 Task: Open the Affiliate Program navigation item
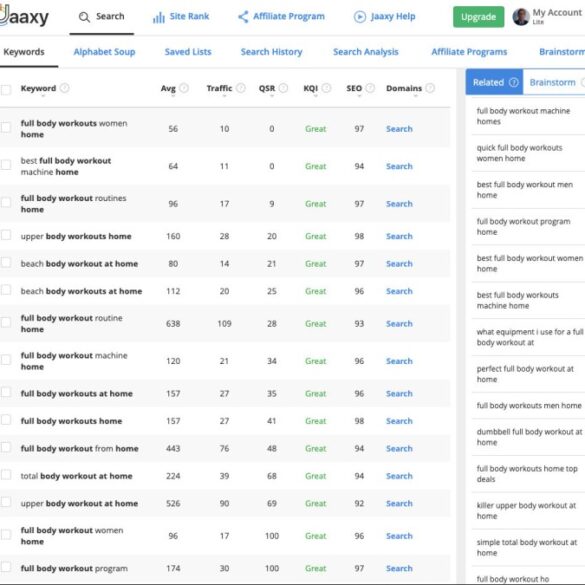tap(281, 17)
